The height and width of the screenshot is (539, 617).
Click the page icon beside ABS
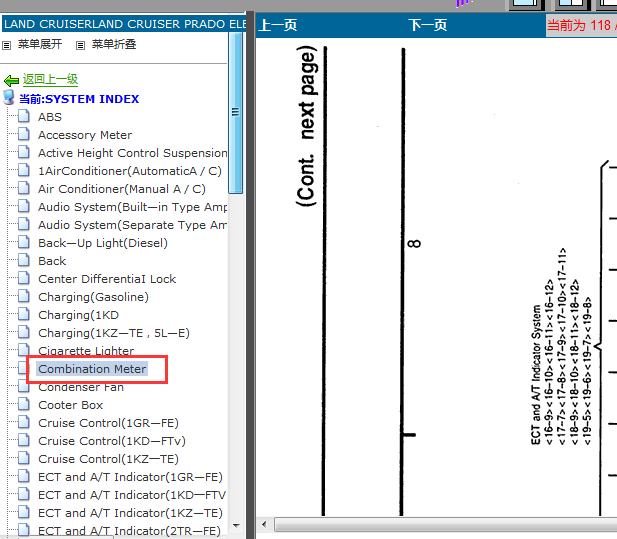click(x=24, y=116)
